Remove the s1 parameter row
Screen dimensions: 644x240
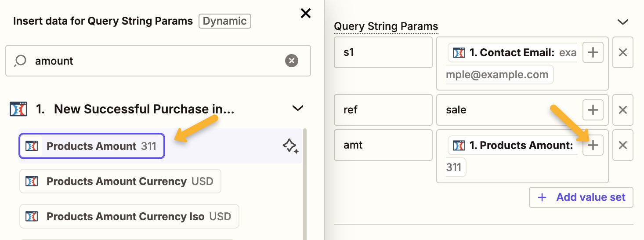[x=622, y=53]
